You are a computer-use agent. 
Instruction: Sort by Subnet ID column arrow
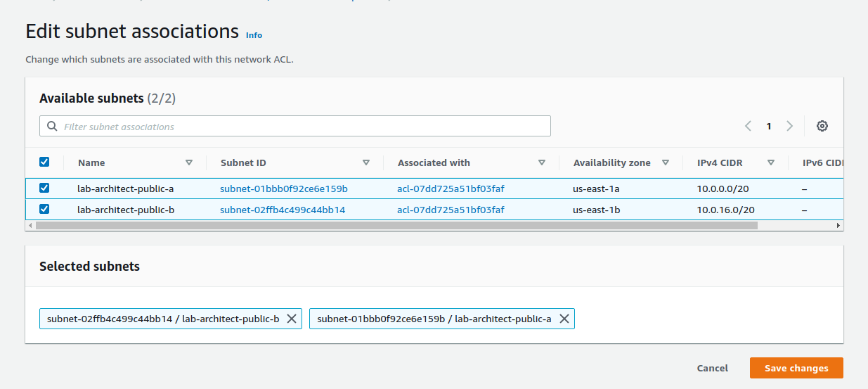pos(365,162)
